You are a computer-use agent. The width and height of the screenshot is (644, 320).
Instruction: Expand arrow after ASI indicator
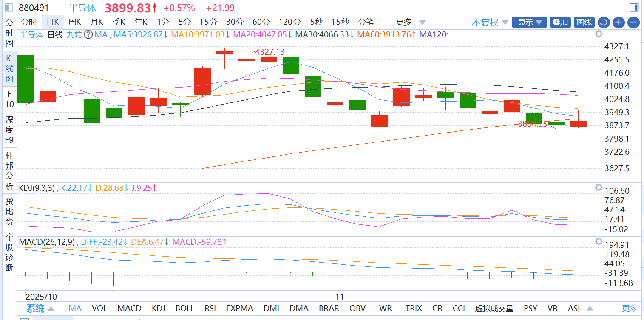click(x=590, y=309)
